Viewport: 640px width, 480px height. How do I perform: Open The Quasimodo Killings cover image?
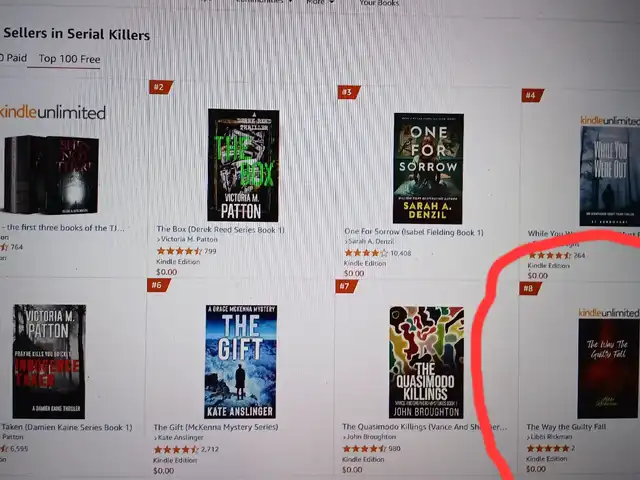point(426,362)
